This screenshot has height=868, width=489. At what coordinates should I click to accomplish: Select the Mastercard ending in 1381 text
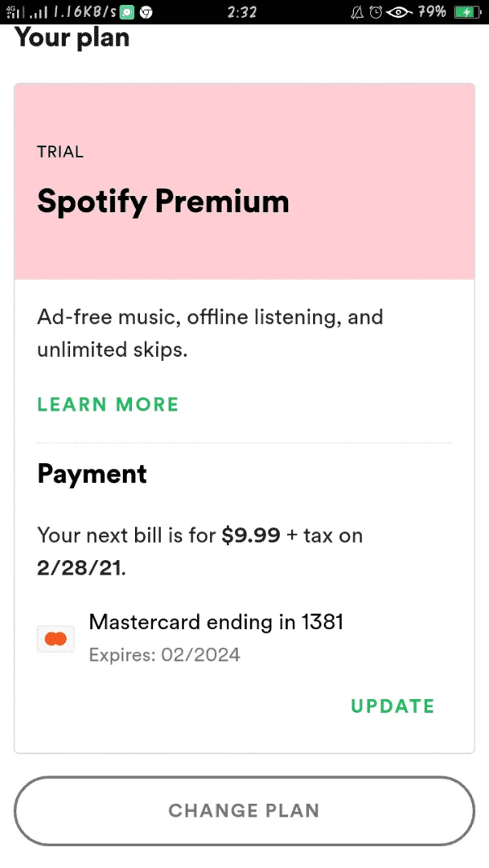216,622
